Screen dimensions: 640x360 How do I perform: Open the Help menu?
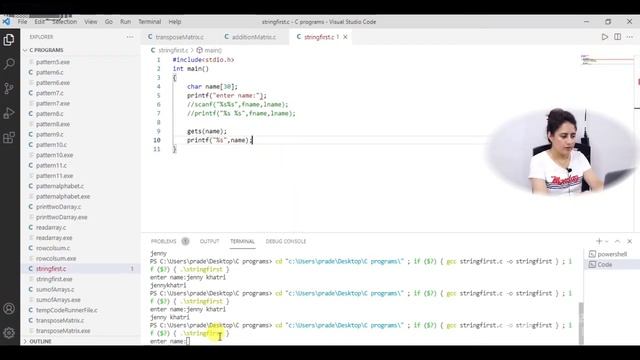(x=175, y=22)
